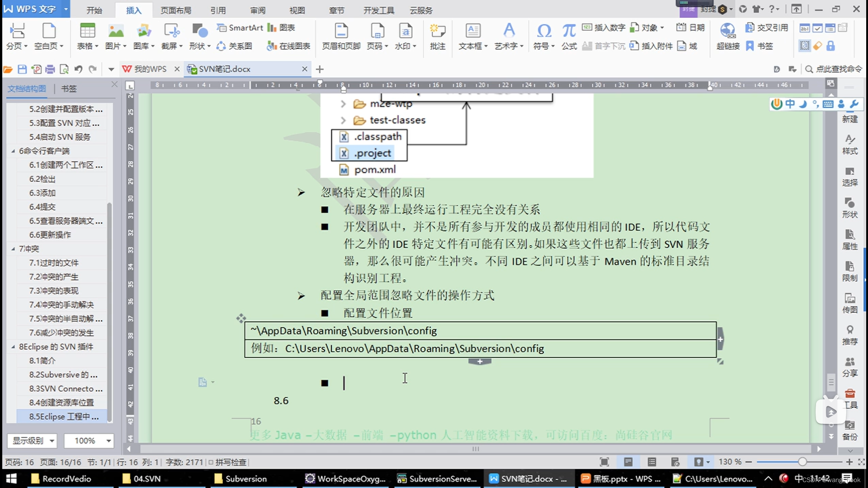Open the 形状 shapes tool
The height and width of the screenshot is (488, 868).
[x=200, y=36]
